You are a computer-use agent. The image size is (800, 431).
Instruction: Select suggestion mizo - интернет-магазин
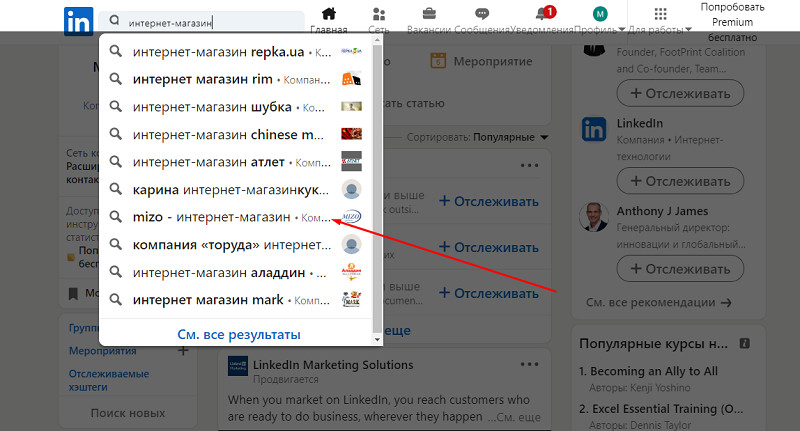pos(236,217)
